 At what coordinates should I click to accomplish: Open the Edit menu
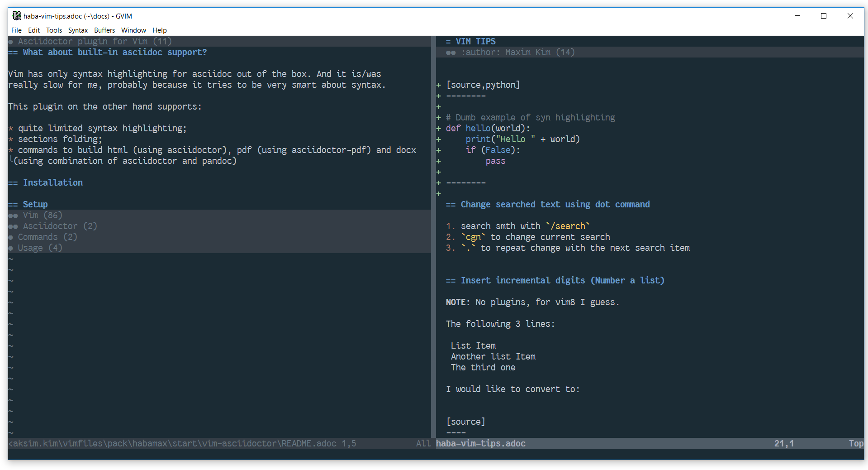[34, 30]
